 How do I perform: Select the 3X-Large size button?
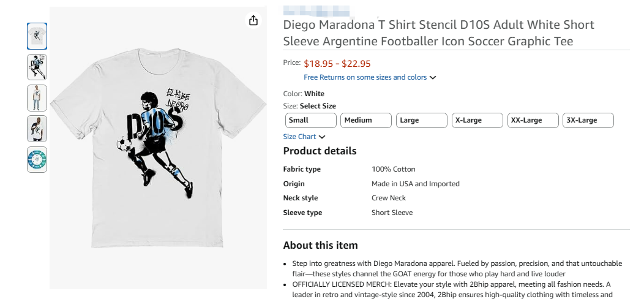[x=588, y=120]
